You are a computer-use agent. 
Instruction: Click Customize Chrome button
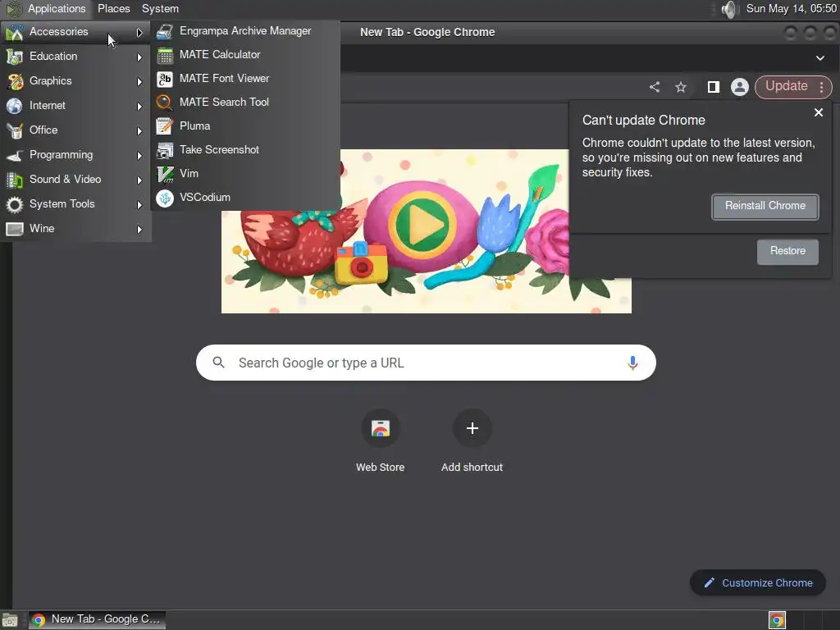[x=758, y=583]
